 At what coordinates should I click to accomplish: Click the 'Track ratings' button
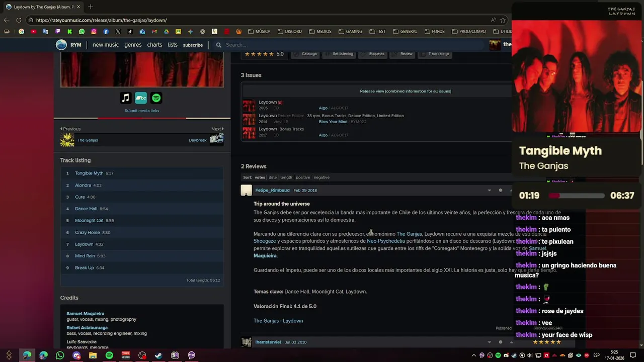435,54
